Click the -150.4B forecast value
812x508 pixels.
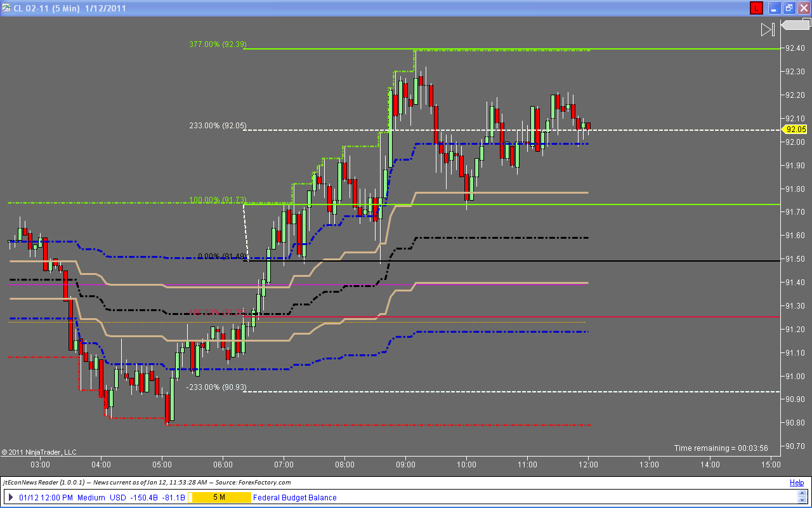click(144, 497)
